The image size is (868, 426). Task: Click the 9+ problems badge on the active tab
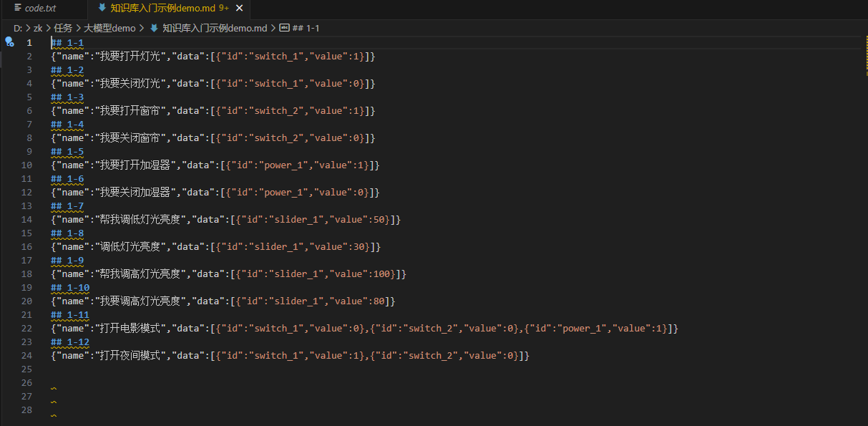(x=223, y=9)
